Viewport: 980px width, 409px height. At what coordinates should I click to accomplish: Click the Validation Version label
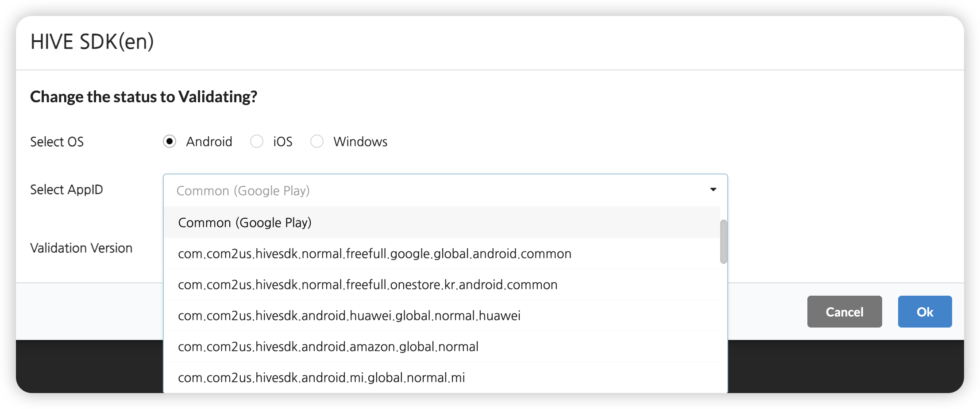[x=81, y=248]
